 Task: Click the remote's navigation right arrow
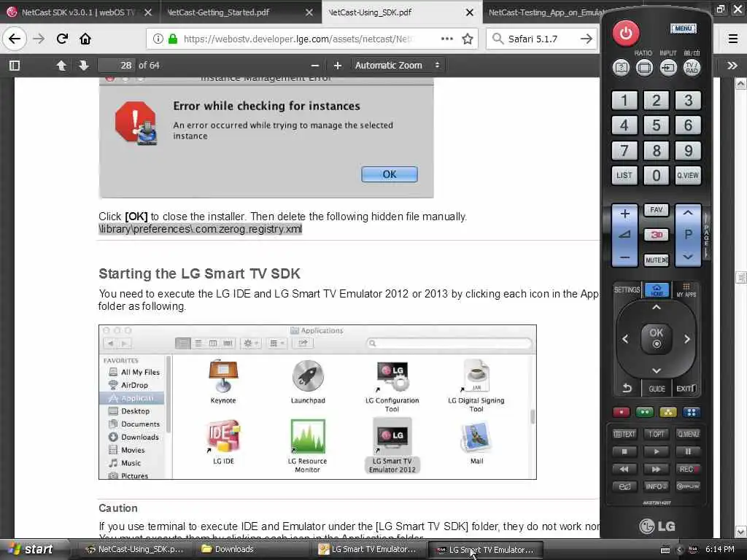(687, 339)
